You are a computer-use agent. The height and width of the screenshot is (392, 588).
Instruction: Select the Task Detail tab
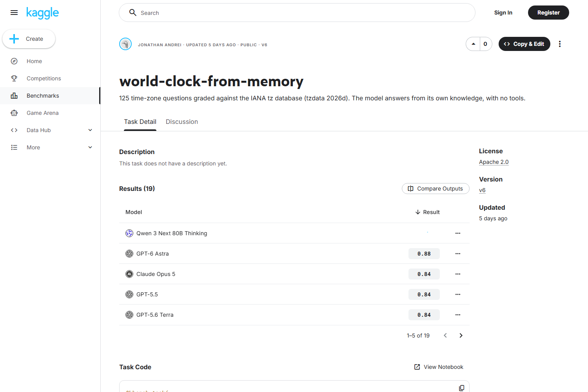pyautogui.click(x=140, y=122)
